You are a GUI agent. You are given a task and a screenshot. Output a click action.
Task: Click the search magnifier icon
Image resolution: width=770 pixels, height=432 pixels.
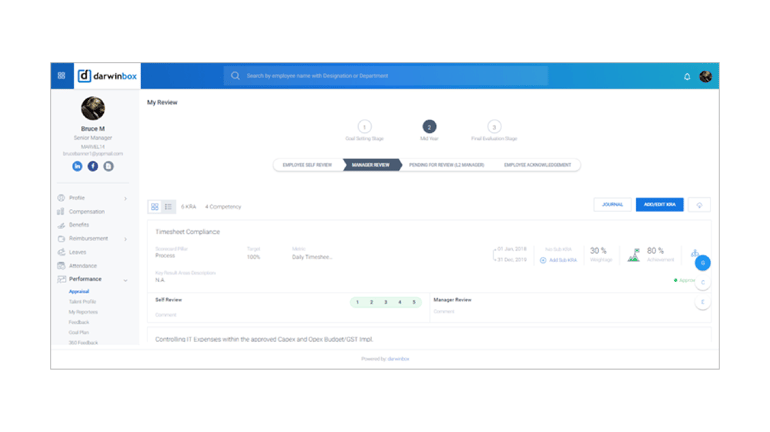pos(235,76)
